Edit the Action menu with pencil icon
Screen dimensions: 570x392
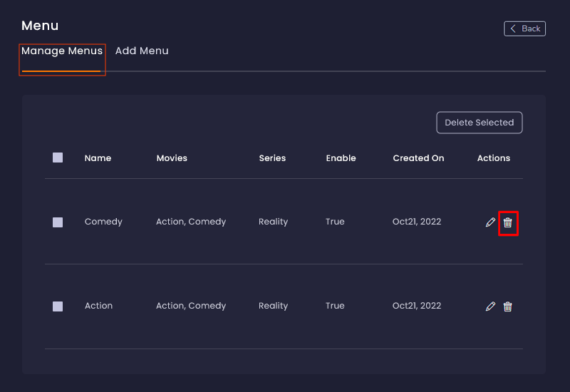coord(490,306)
